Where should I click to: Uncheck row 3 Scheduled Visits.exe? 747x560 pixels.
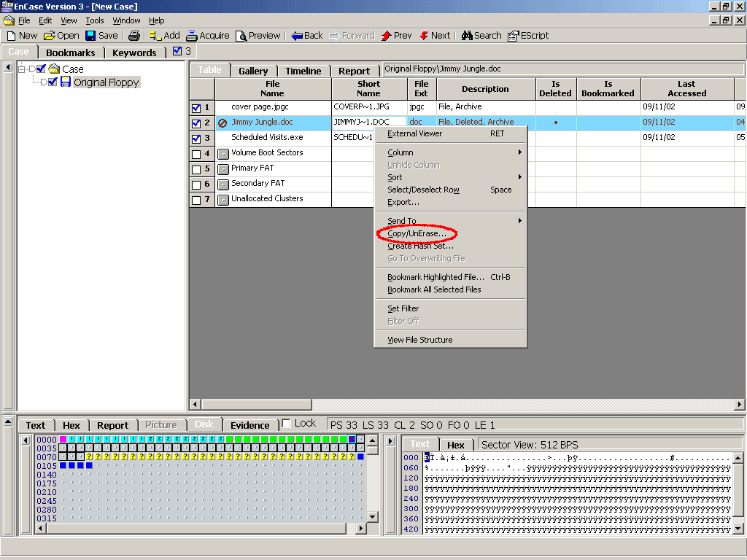[196, 139]
